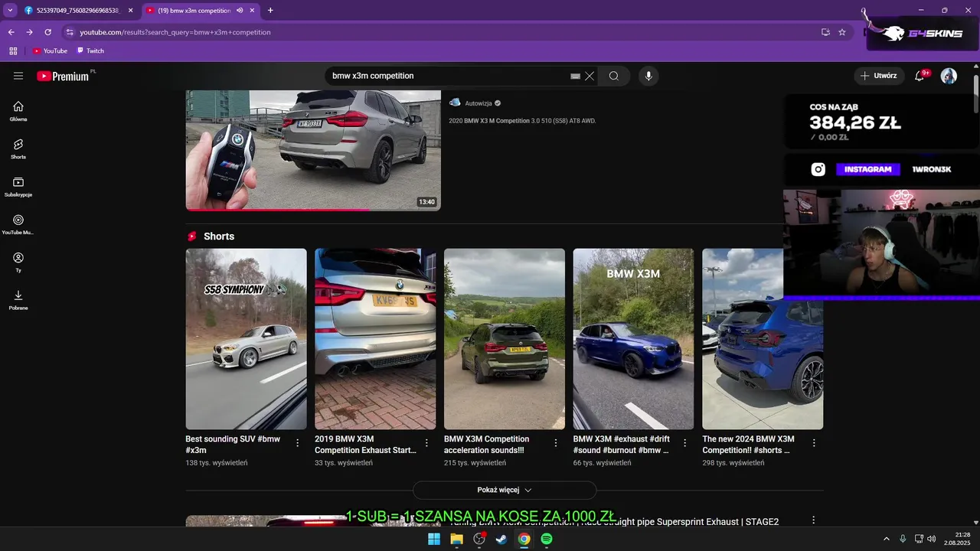The height and width of the screenshot is (551, 980).
Task: Open the Ty profile section
Action: click(18, 262)
